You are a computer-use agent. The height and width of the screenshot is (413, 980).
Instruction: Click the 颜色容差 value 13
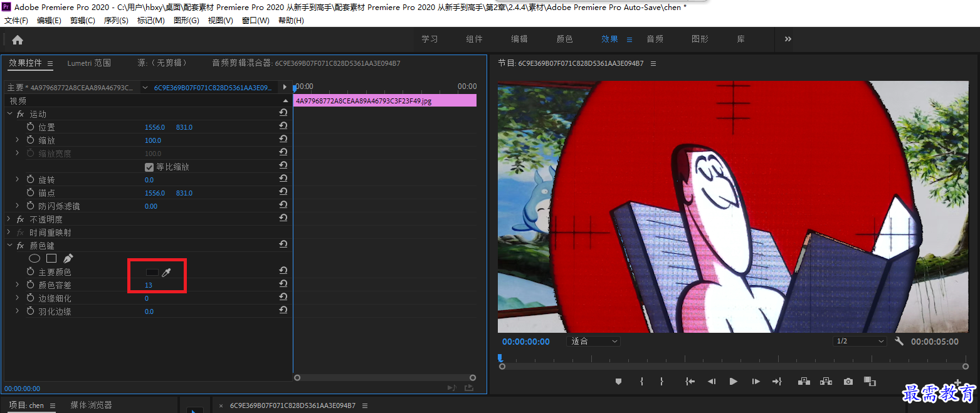pos(149,285)
